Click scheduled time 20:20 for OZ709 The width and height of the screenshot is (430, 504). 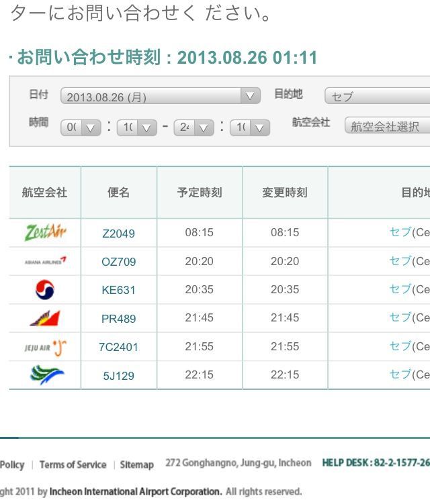pos(200,261)
